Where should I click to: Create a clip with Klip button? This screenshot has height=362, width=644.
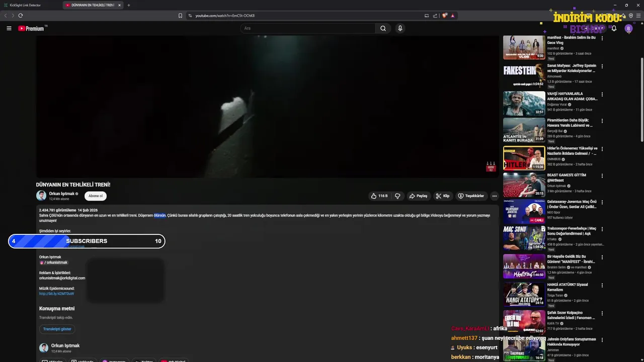click(x=443, y=196)
